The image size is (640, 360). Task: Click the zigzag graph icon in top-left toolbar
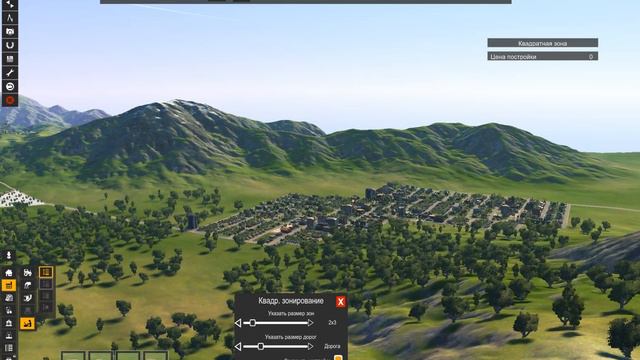[x=10, y=18]
